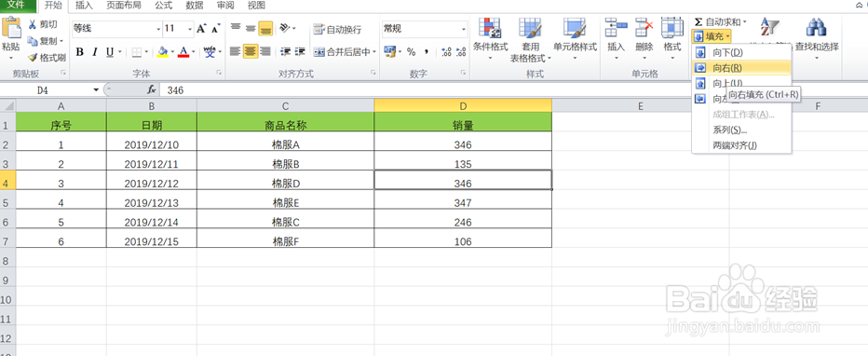Toggle top vertical alignment

pyautogui.click(x=236, y=28)
